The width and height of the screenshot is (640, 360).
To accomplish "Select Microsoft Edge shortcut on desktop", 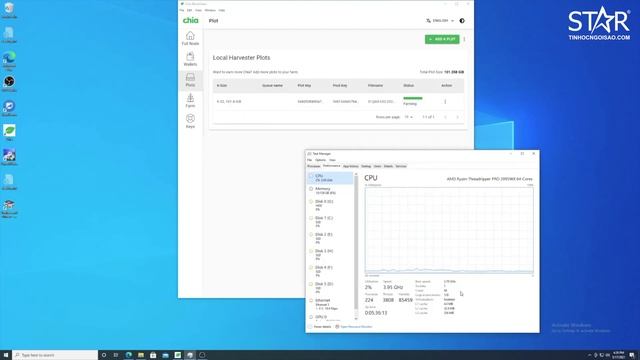I will point(9,61).
